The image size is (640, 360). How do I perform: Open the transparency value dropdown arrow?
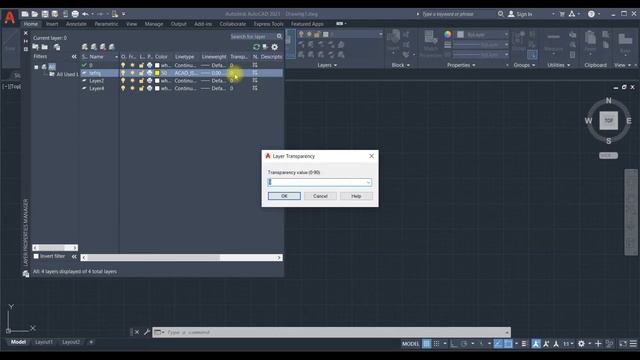click(368, 182)
